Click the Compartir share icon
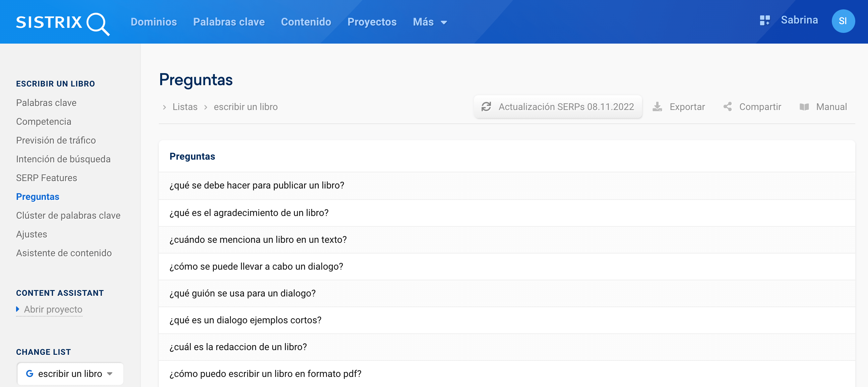The height and width of the screenshot is (387, 868). (728, 107)
